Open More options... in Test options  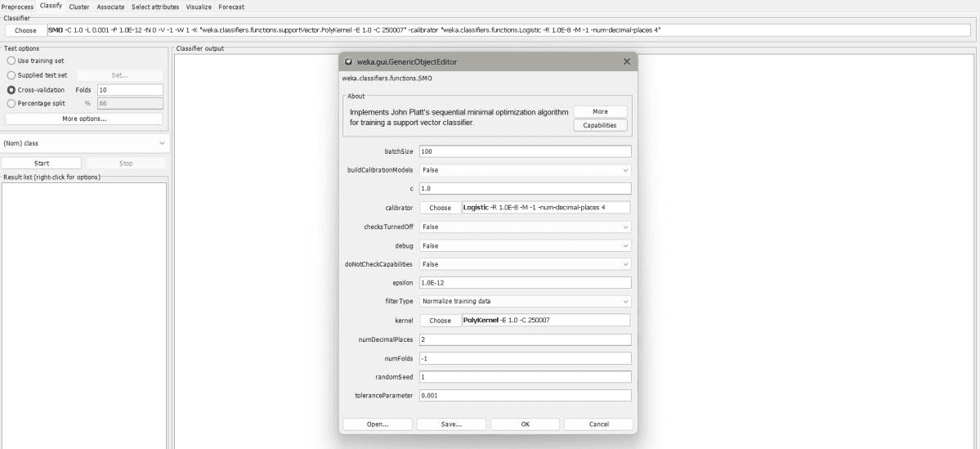click(83, 119)
